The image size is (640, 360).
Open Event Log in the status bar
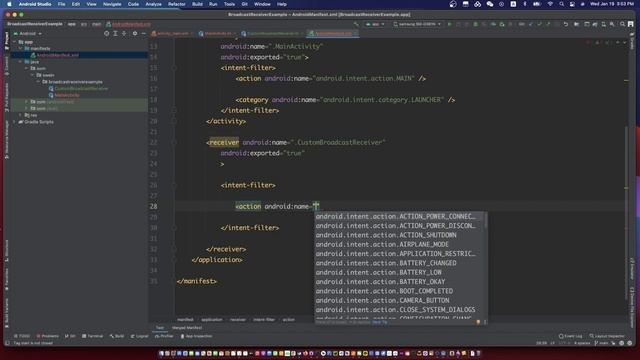click(570, 336)
